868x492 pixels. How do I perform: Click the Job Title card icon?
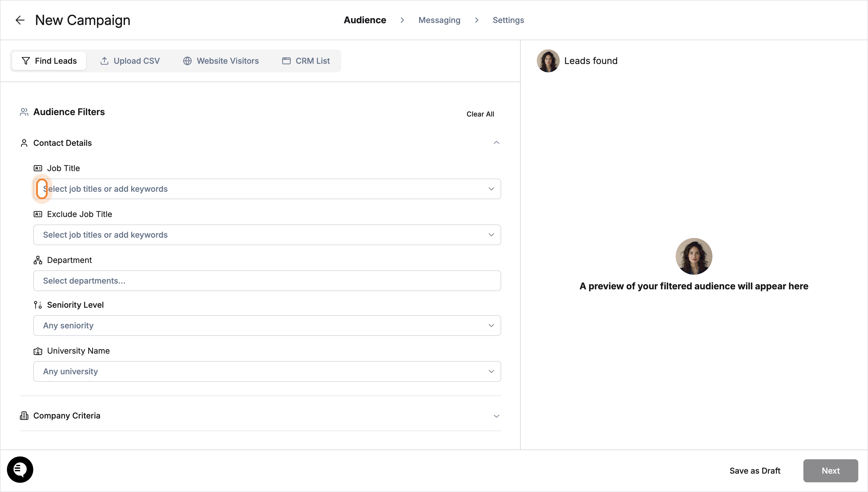click(38, 168)
